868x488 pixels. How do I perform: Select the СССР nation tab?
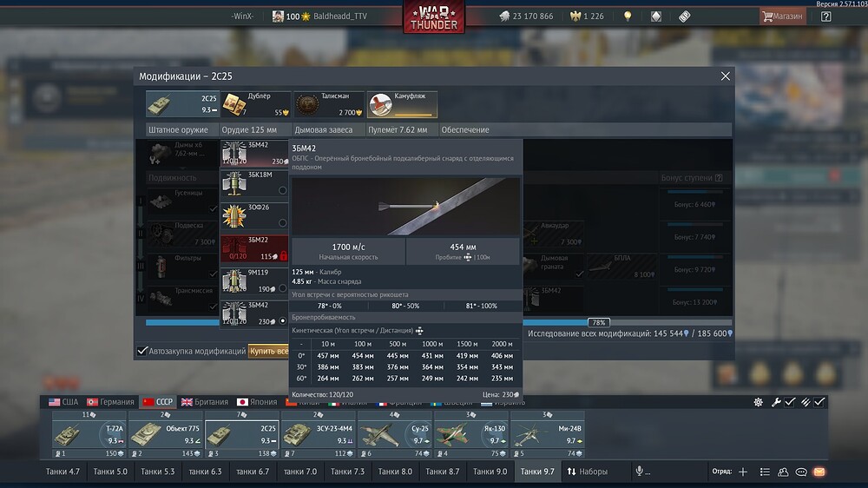[x=158, y=401]
